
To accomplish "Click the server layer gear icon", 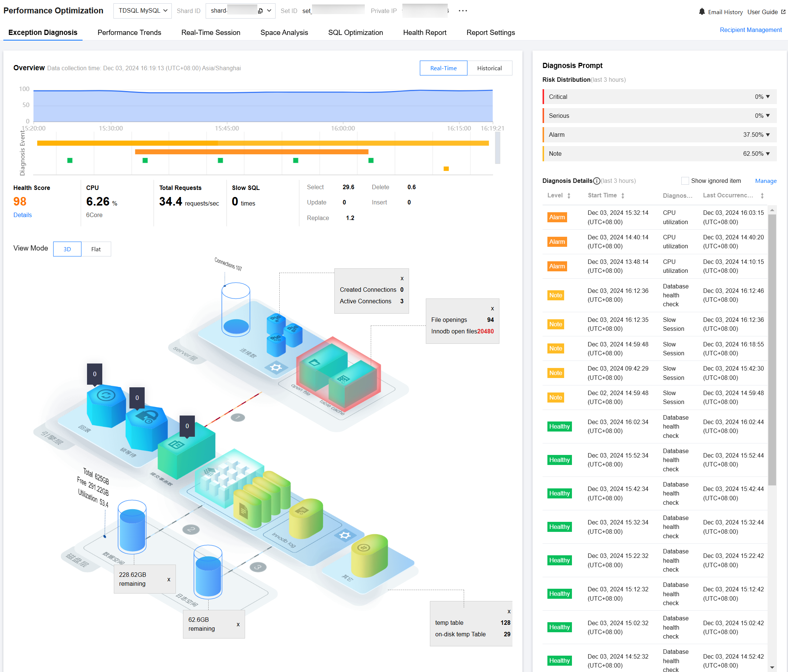I will [x=276, y=367].
